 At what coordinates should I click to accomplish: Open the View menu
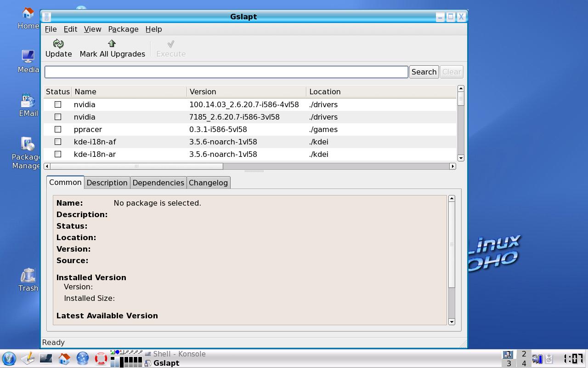(92, 29)
